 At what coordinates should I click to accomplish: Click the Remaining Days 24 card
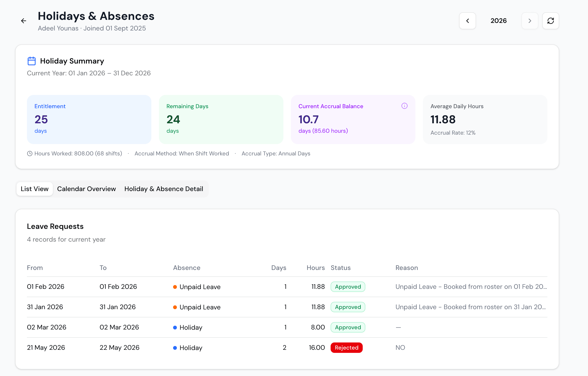tap(221, 120)
